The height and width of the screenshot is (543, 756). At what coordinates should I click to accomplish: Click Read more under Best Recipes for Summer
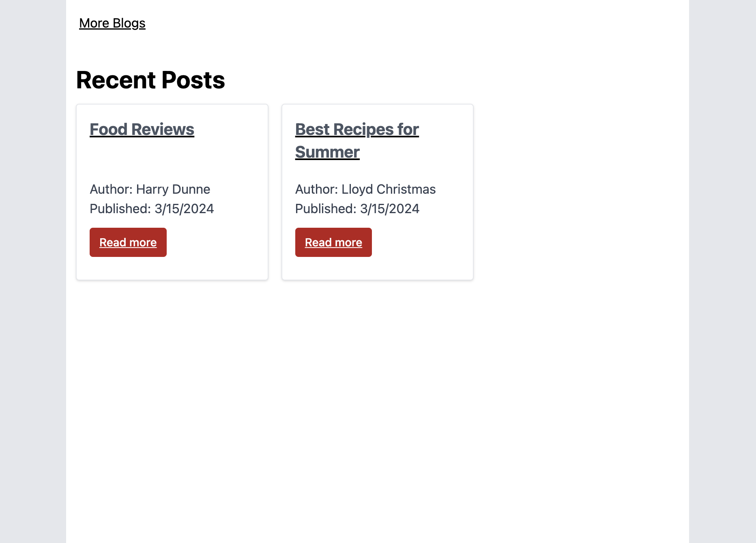point(333,242)
